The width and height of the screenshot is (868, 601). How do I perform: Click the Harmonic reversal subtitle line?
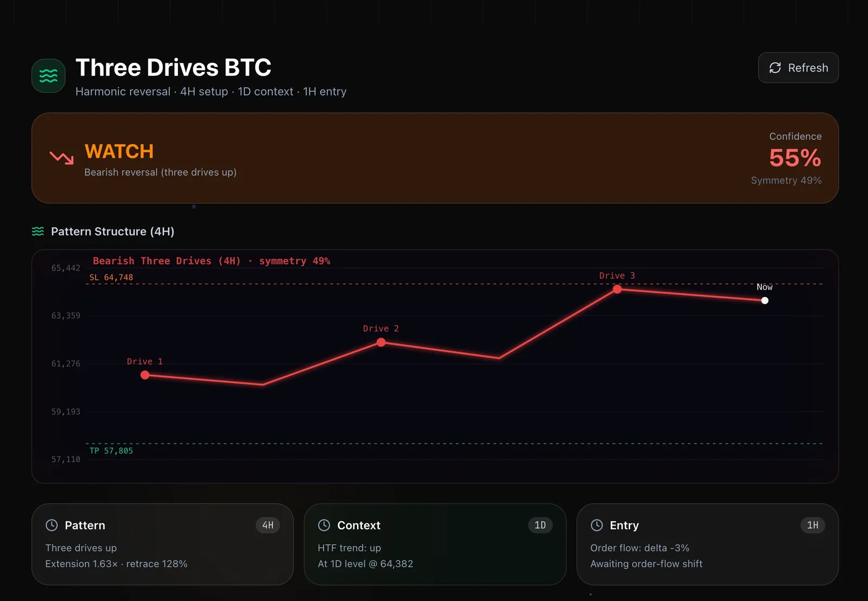tap(210, 92)
